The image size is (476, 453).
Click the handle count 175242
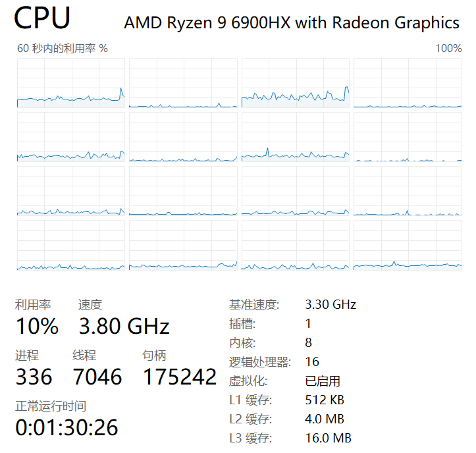tap(179, 377)
